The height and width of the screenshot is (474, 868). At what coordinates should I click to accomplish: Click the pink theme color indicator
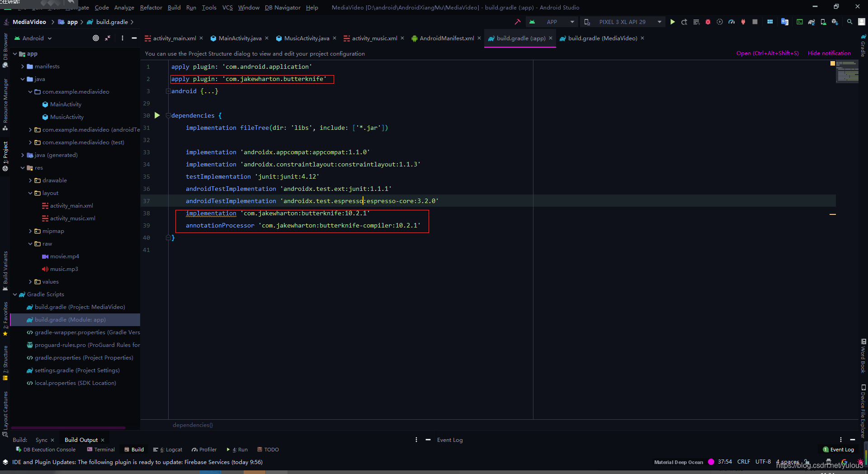(x=711, y=462)
